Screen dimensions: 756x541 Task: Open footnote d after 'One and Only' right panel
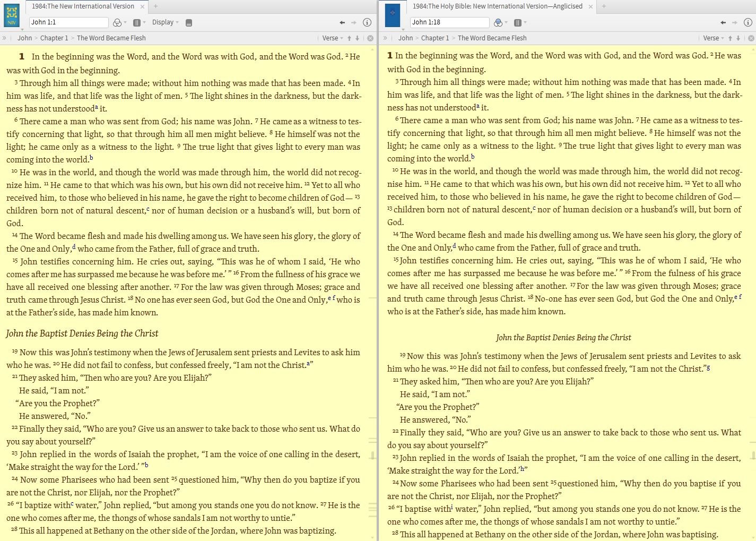click(x=455, y=246)
